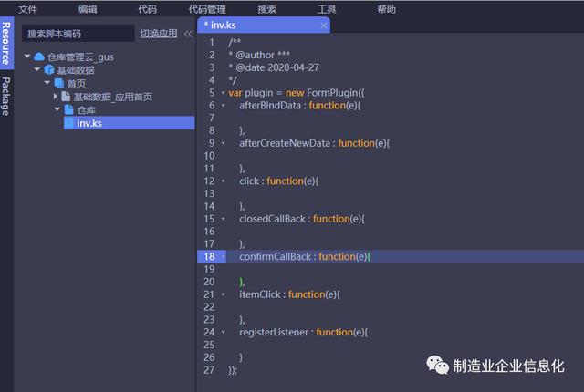Click the 切换应用 link
Viewport: 584px width, 392px height.
coord(159,34)
